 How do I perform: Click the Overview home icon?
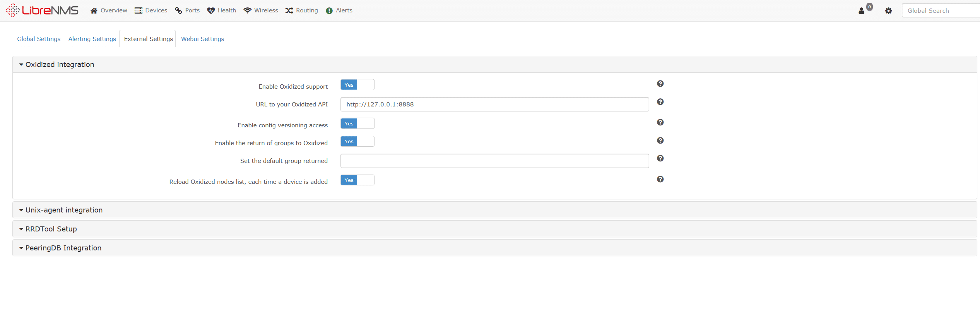click(94, 11)
